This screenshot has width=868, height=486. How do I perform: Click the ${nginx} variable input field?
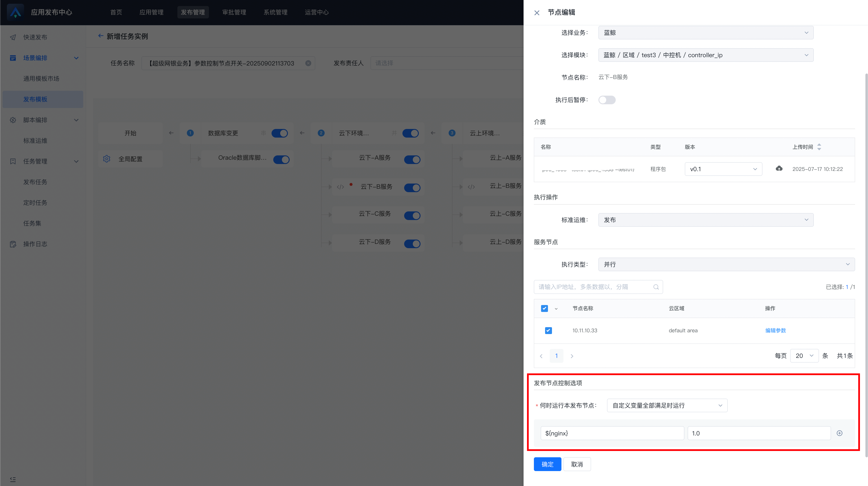point(612,433)
